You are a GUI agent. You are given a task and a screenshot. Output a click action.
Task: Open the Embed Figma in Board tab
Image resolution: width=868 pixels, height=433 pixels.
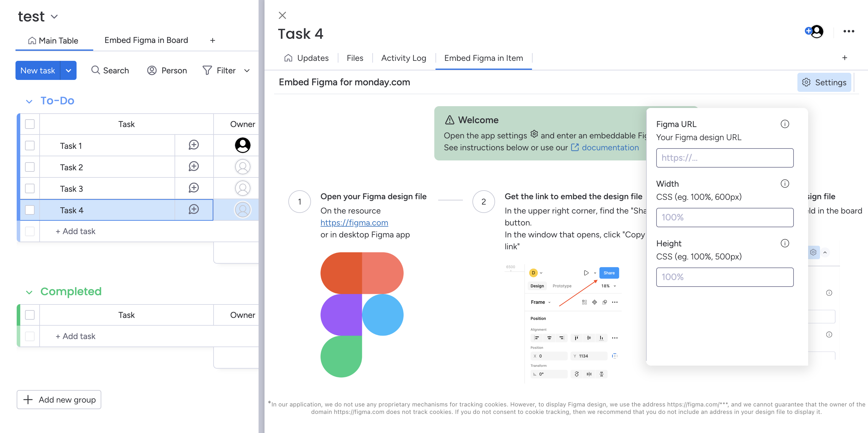[146, 40]
